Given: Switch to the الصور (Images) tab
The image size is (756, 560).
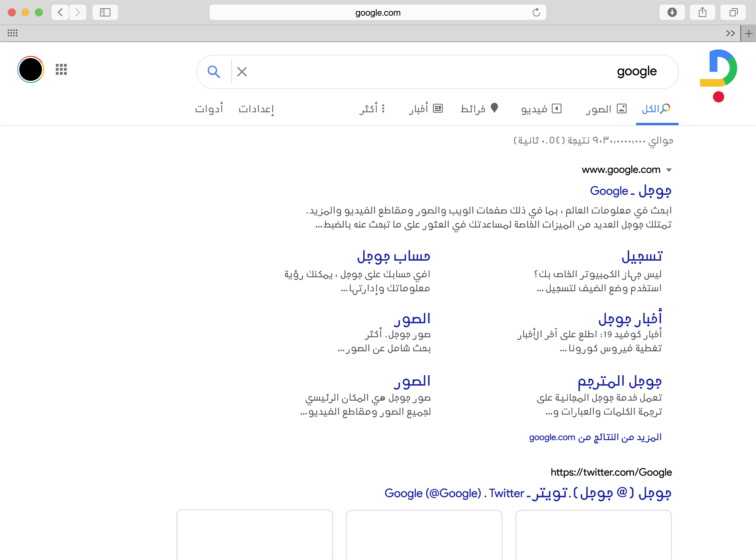Looking at the screenshot, I should (606, 109).
